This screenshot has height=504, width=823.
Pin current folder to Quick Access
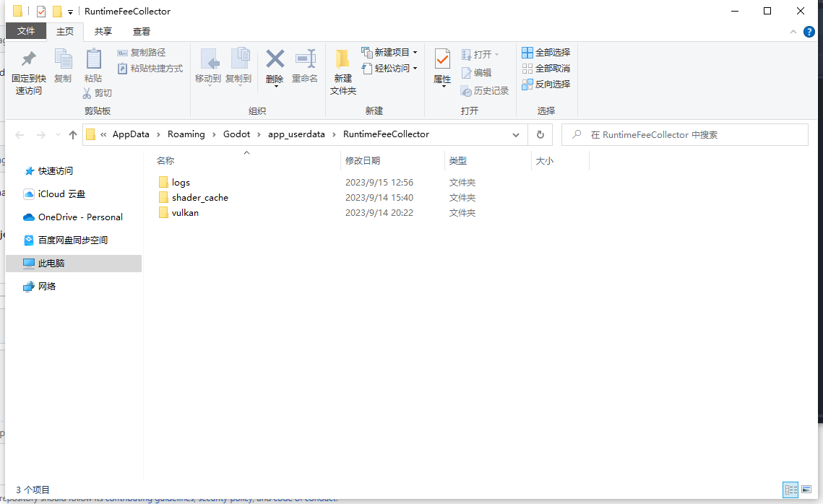(27, 70)
